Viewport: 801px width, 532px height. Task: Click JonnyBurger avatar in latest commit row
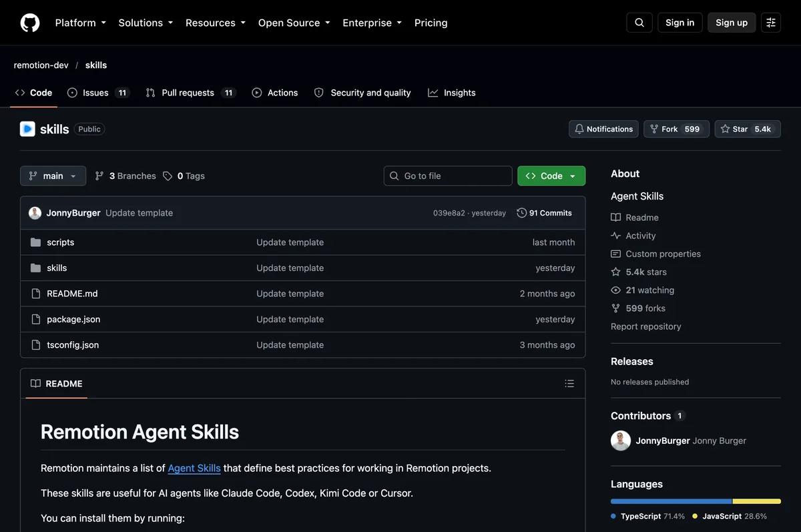(x=35, y=213)
